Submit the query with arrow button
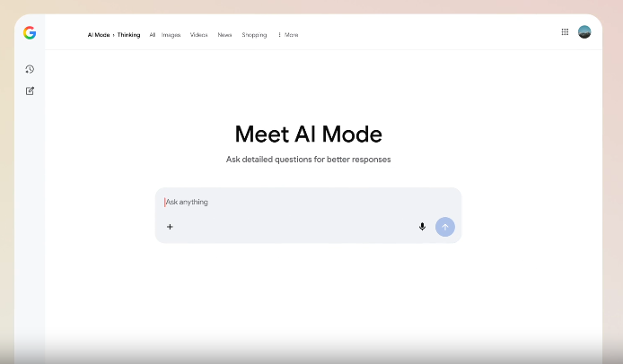 pyautogui.click(x=445, y=227)
